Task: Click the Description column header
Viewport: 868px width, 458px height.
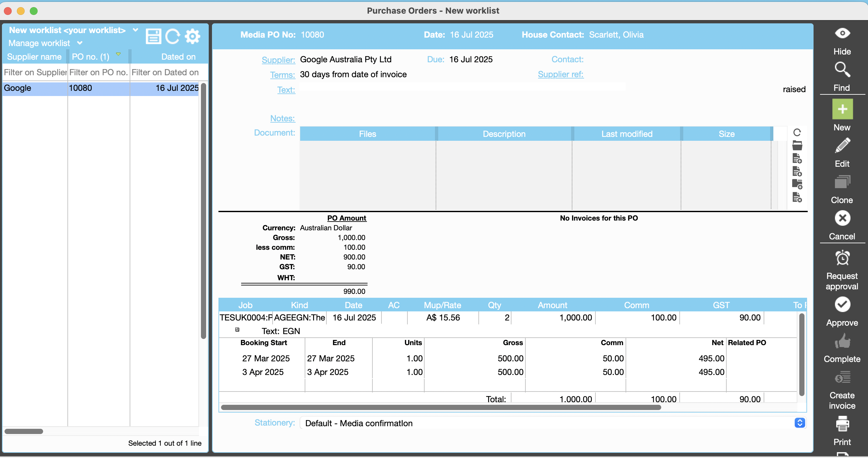Action: click(x=504, y=134)
